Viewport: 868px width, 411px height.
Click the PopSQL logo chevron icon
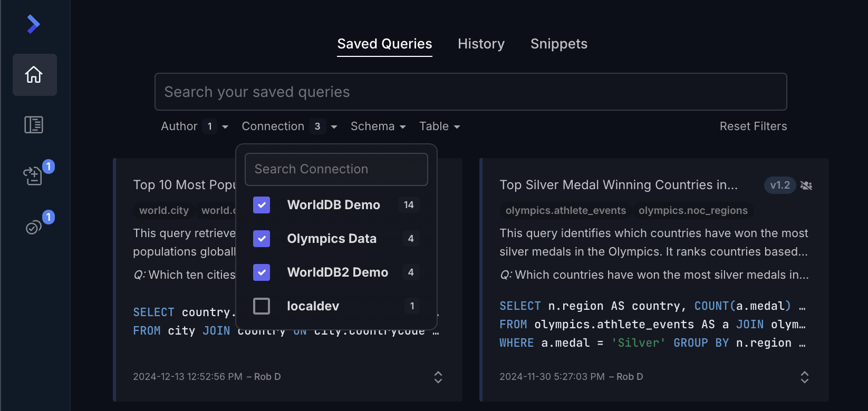coord(33,24)
